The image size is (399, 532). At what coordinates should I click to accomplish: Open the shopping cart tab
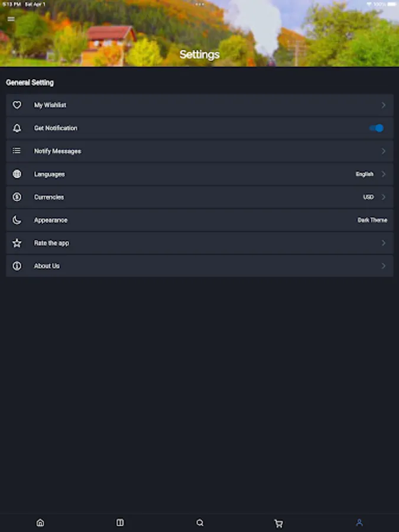coord(279,523)
